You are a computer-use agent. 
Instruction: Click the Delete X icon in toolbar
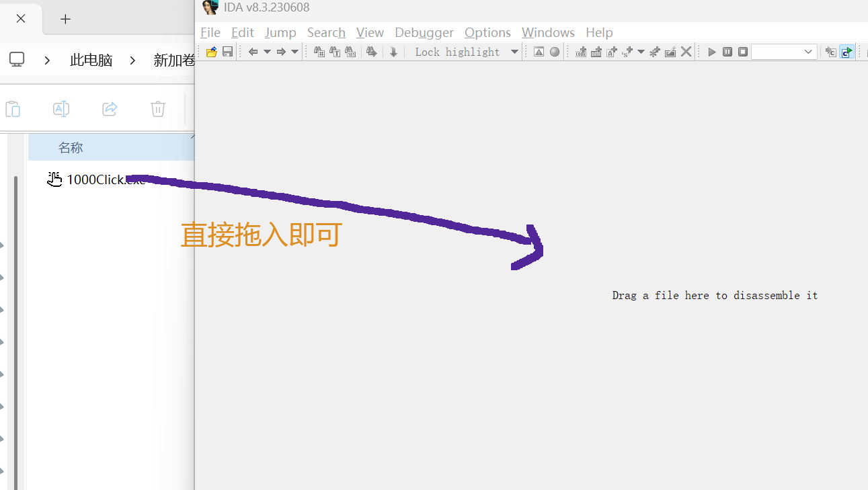coord(686,52)
